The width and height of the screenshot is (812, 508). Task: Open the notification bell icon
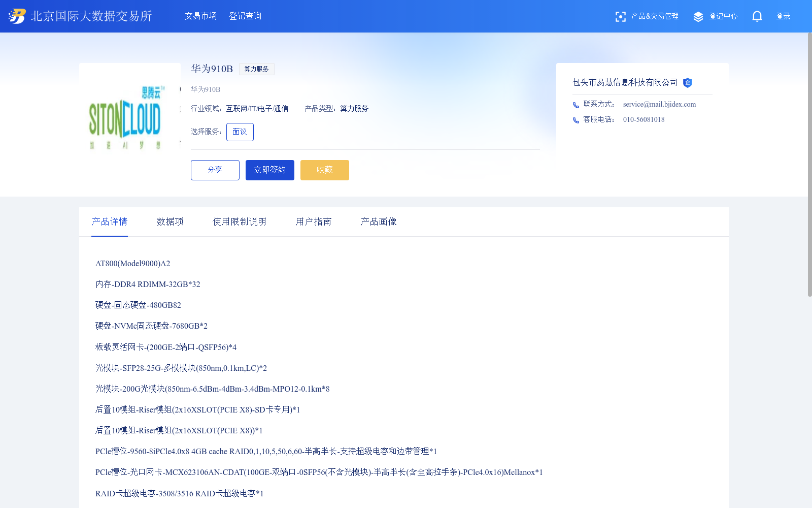757,16
